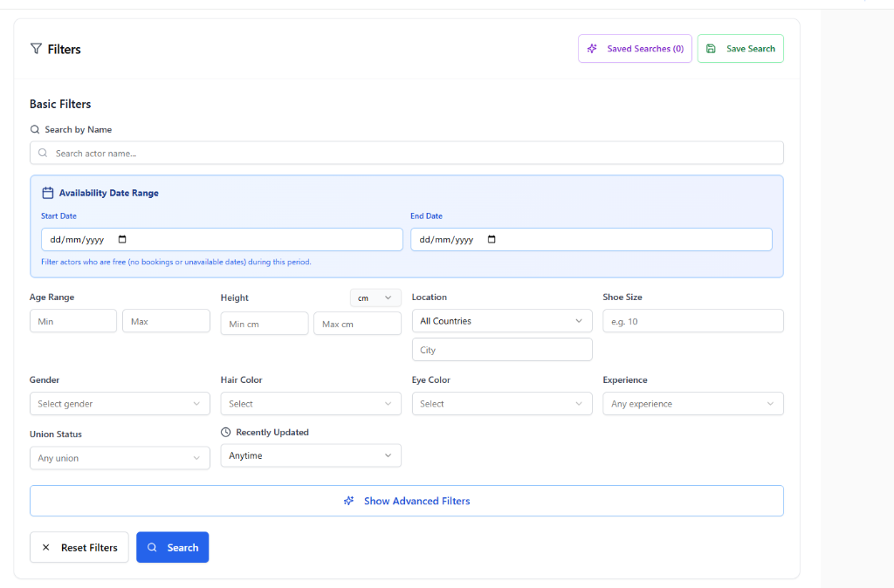Click the Age Range Min field

(73, 321)
